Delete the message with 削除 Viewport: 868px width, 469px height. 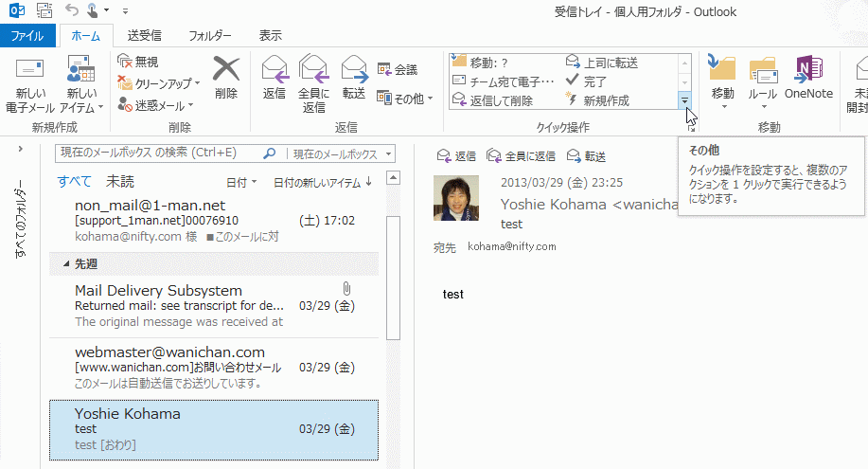click(x=226, y=78)
